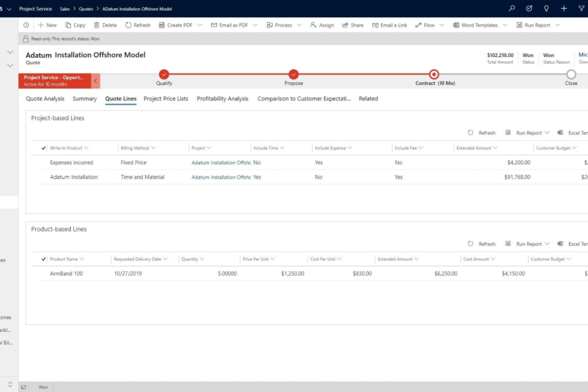This screenshot has width=588, height=392.
Task: Click the lightbulb assistant icon
Action: [546, 9]
